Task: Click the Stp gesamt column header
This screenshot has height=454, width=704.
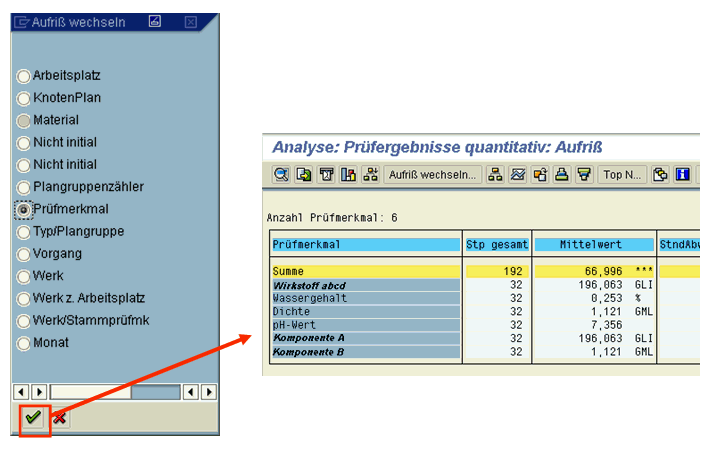Action: click(x=497, y=245)
